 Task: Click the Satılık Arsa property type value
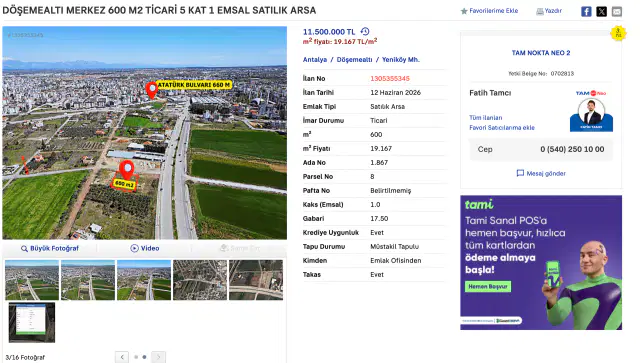pos(387,107)
